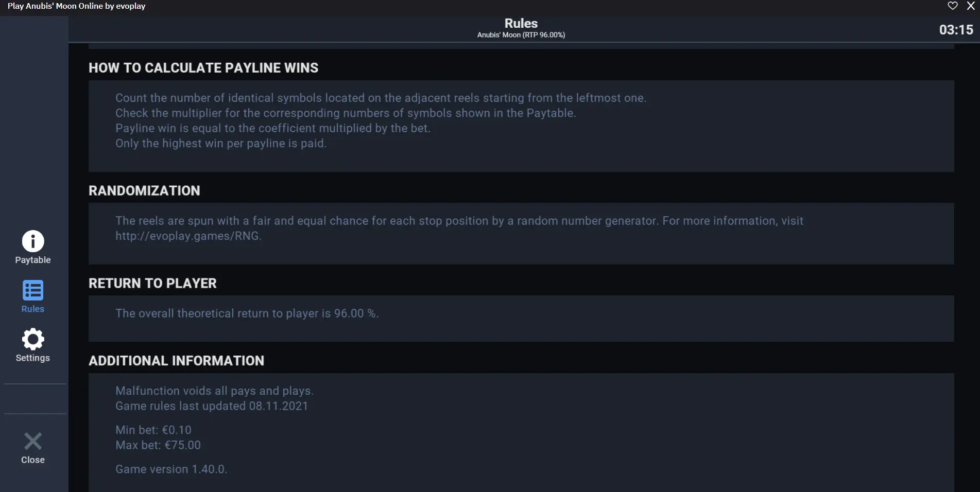Click the blue Rules label in sidebar
Screen dimensions: 980x492
[x=33, y=309]
